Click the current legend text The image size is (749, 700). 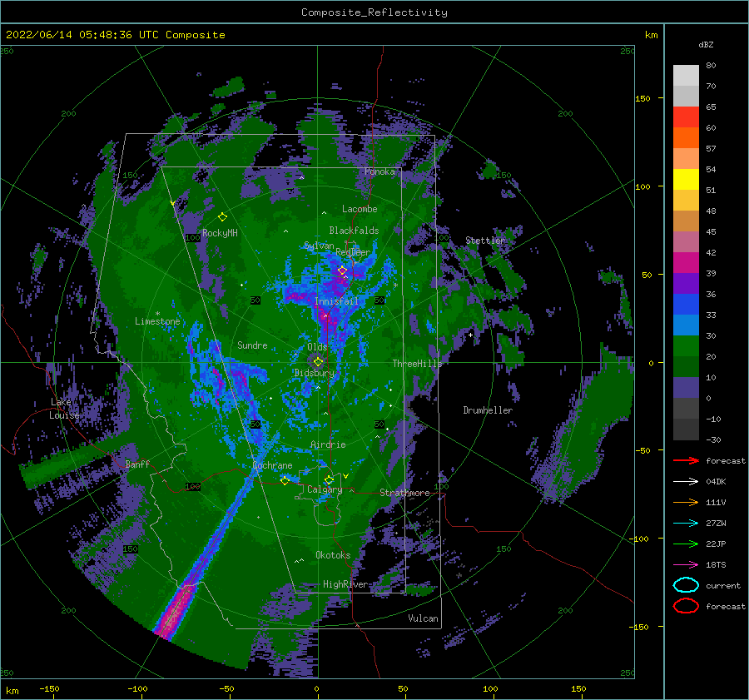(x=723, y=585)
